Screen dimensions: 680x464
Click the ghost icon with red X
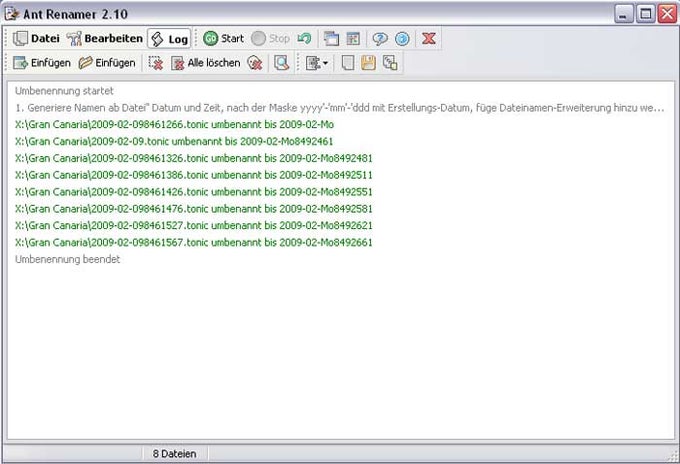tap(255, 63)
